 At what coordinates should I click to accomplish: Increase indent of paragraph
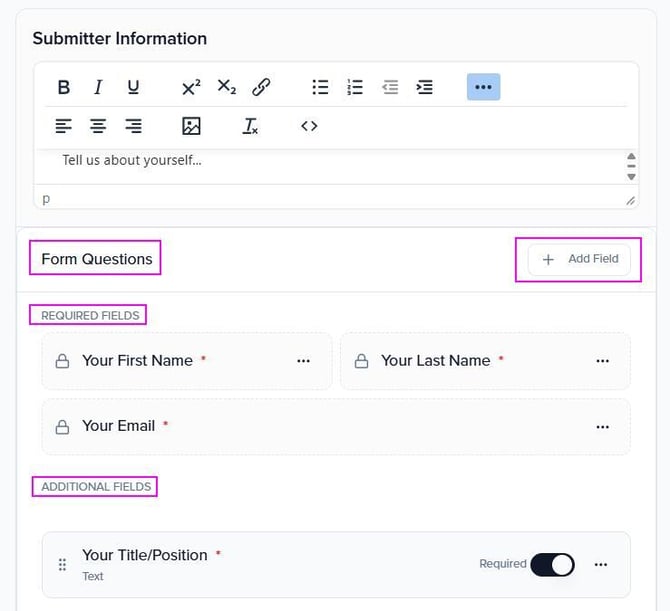(x=425, y=87)
